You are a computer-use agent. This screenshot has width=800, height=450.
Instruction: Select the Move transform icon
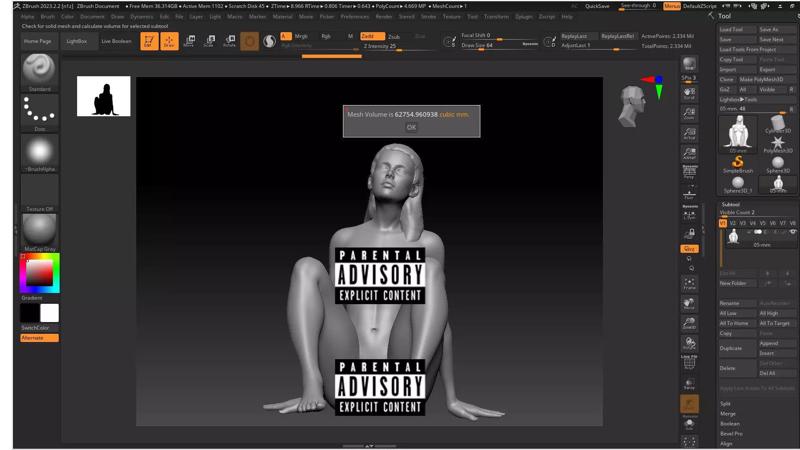point(189,41)
